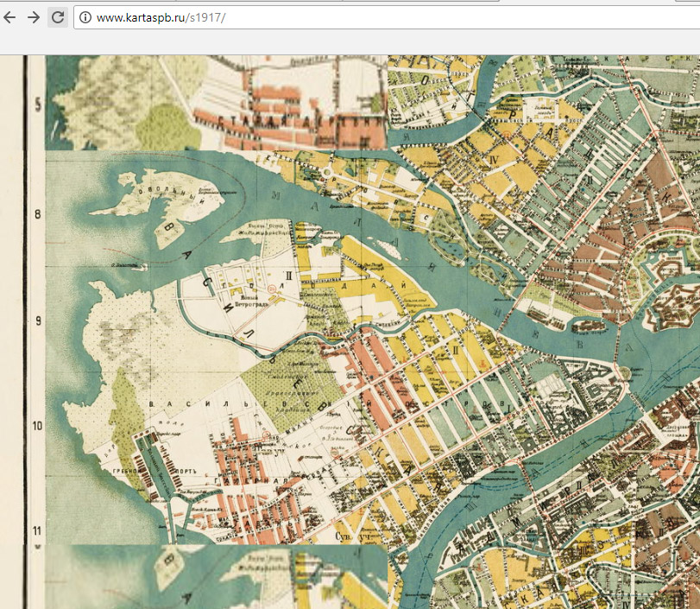Focus the address bar showing www.kartaspb.ru/s1917/
Image resolution: width=700 pixels, height=609 pixels.
(387, 17)
